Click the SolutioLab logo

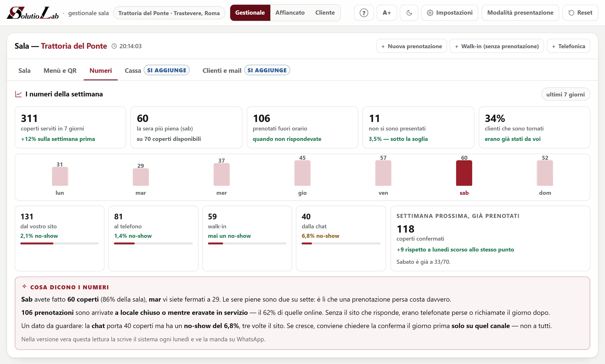pyautogui.click(x=33, y=13)
